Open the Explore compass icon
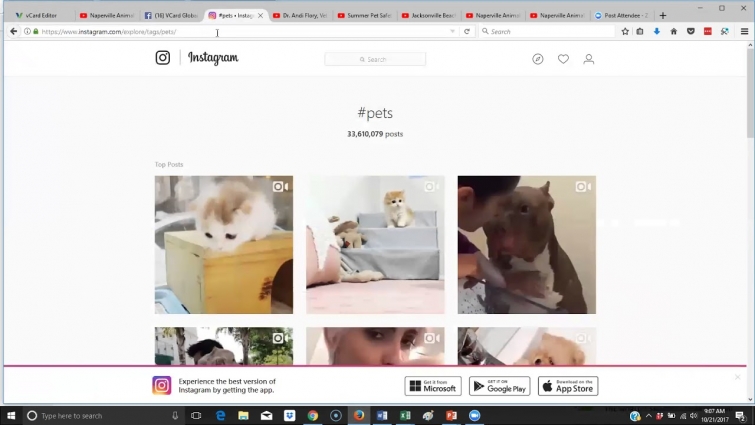 point(538,59)
